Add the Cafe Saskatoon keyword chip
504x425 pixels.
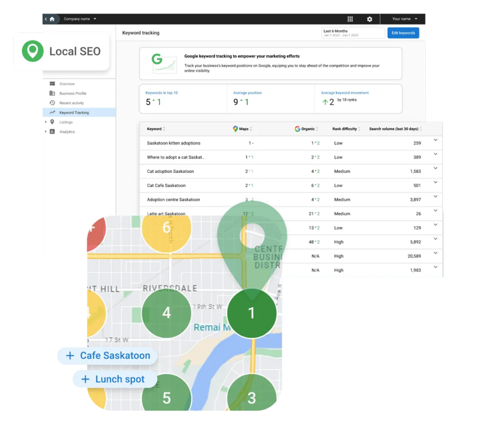point(107,356)
